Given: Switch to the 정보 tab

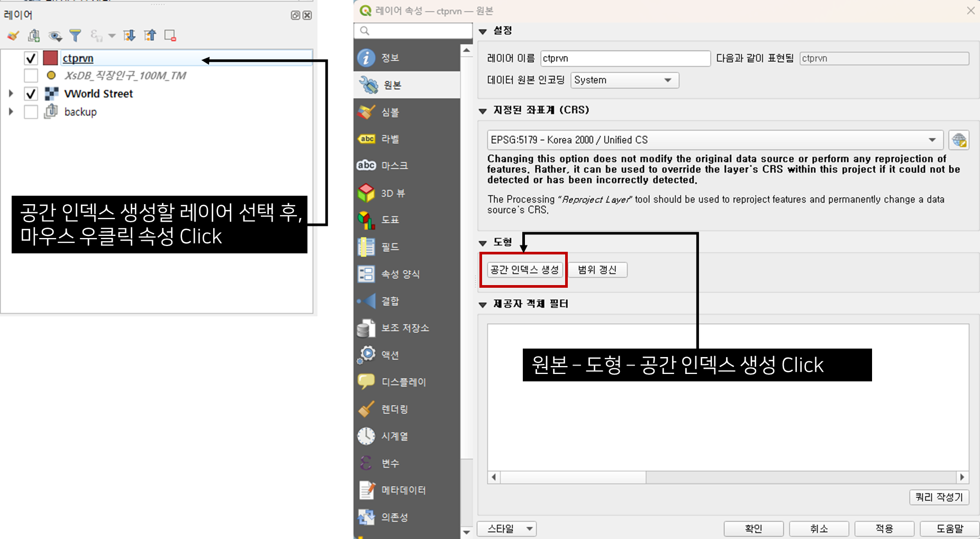Looking at the screenshot, I should click(x=406, y=58).
